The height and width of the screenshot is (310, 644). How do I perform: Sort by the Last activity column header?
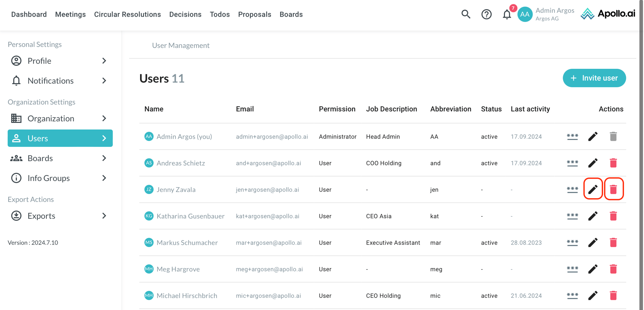coord(530,109)
